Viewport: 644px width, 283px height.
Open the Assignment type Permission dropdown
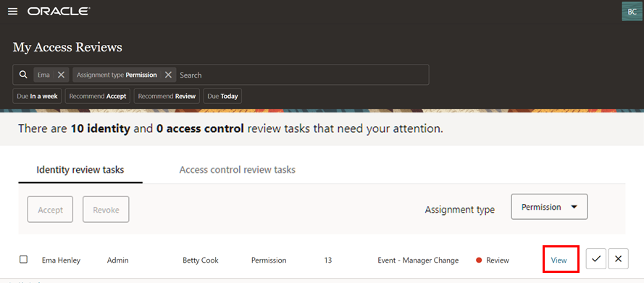[x=549, y=207]
